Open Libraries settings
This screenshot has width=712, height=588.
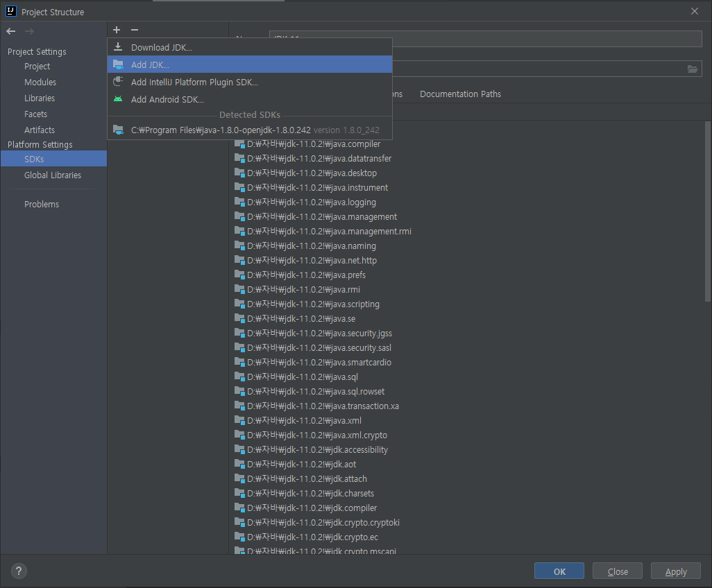[x=40, y=98]
